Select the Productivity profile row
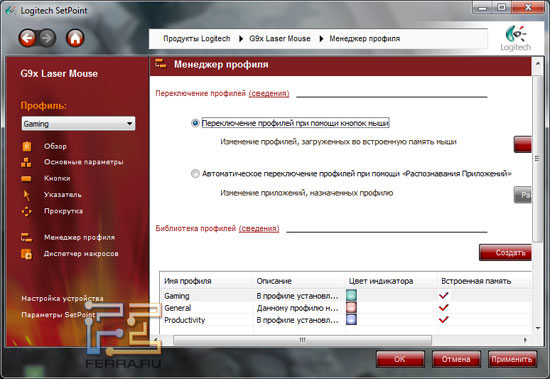This screenshot has height=379, width=550. (x=346, y=320)
